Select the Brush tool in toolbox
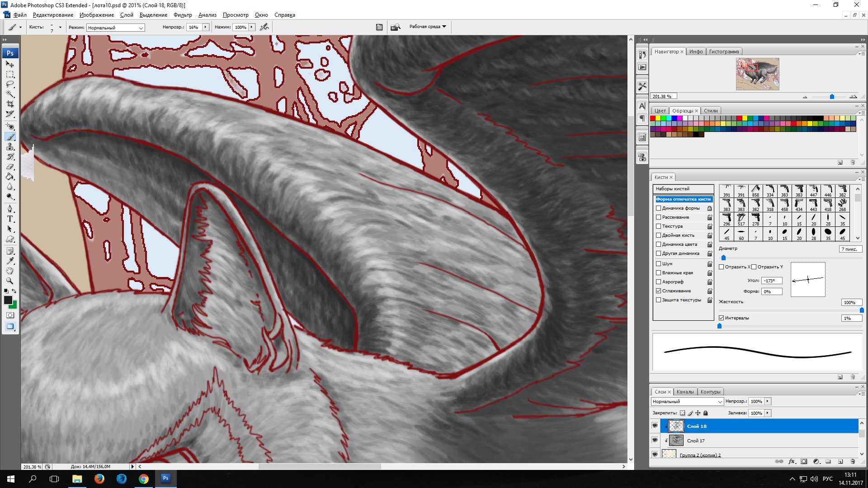868x488 pixels. pos(10,136)
